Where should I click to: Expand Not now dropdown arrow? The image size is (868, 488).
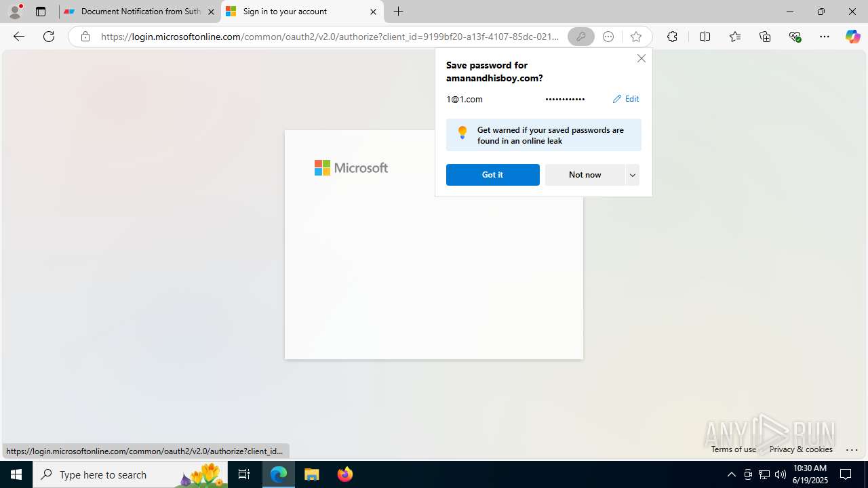click(633, 175)
